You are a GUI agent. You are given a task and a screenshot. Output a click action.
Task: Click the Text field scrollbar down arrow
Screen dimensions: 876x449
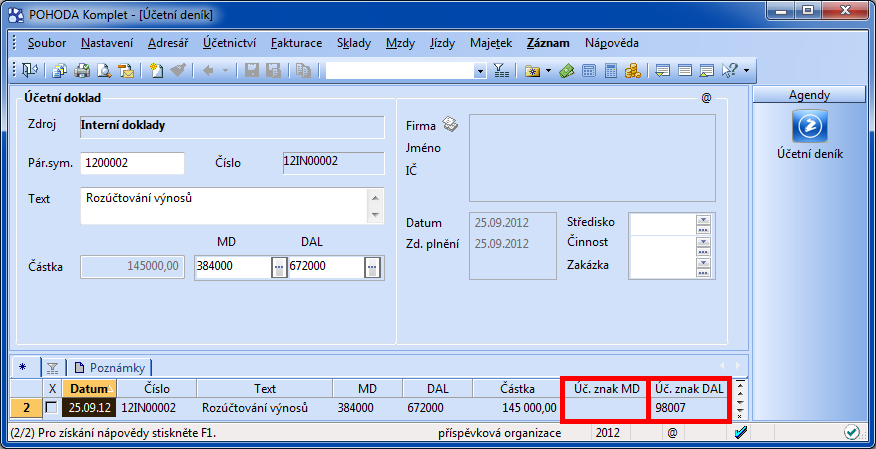(x=375, y=215)
